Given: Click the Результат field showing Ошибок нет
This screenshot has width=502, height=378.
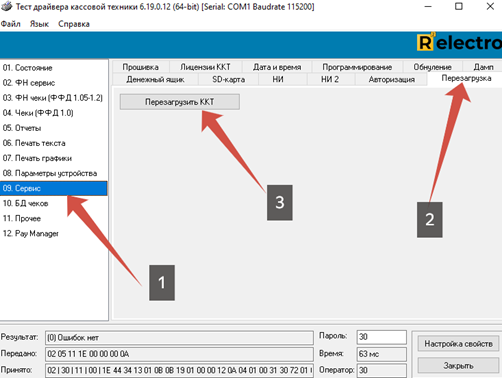Looking at the screenshot, I should tap(179, 338).
